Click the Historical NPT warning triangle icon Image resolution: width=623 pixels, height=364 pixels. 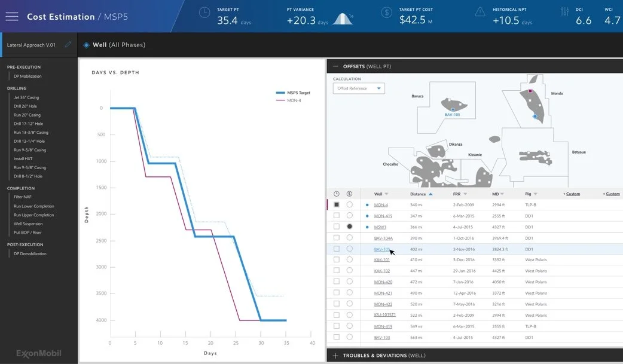click(480, 12)
